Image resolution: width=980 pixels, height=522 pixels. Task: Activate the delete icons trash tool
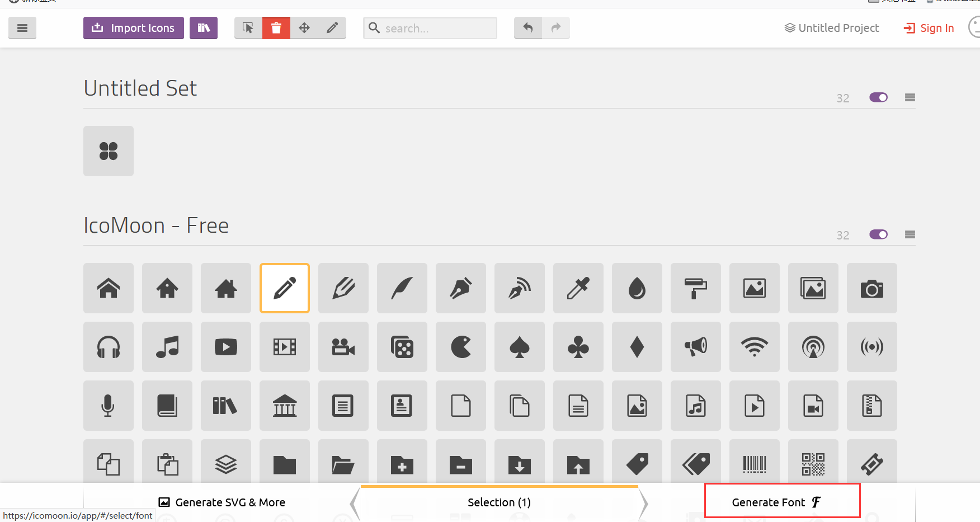(x=276, y=27)
